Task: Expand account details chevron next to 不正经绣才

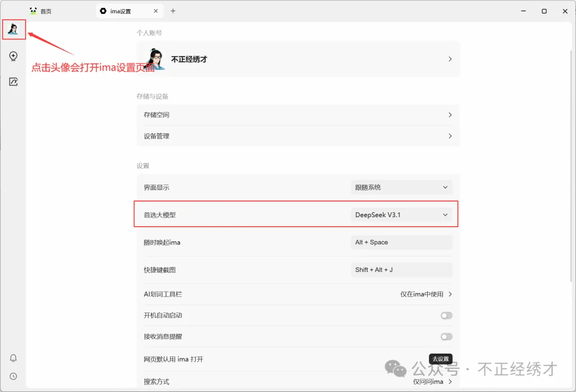Action: pyautogui.click(x=450, y=59)
